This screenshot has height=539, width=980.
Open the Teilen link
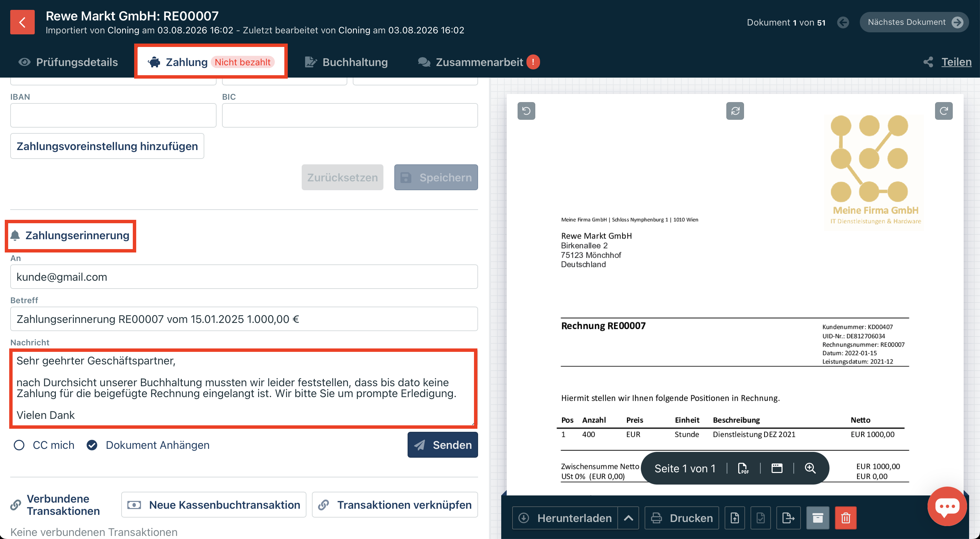pos(957,62)
